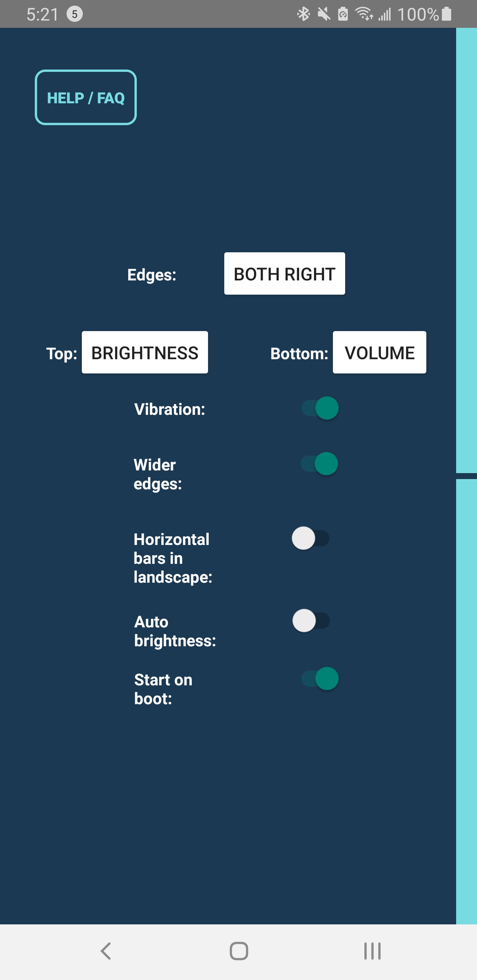477x980 pixels.
Task: Enable Horizontal bars in landscape
Action: (311, 538)
